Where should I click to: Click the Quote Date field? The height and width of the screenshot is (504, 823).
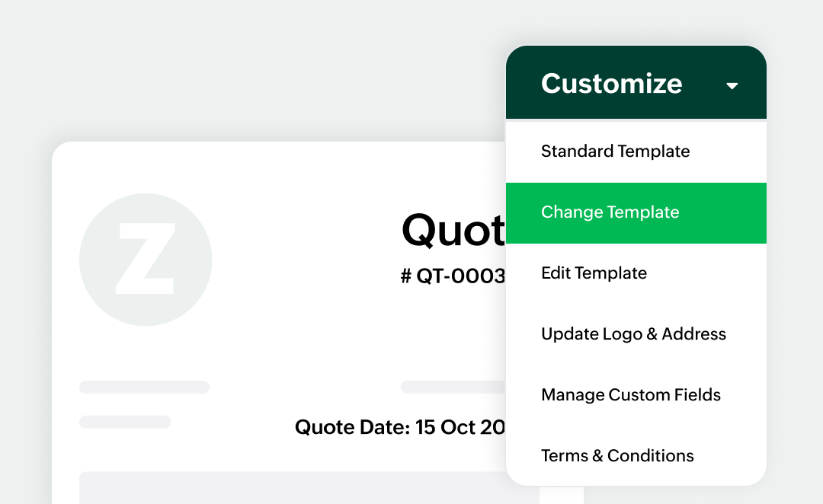click(x=399, y=427)
